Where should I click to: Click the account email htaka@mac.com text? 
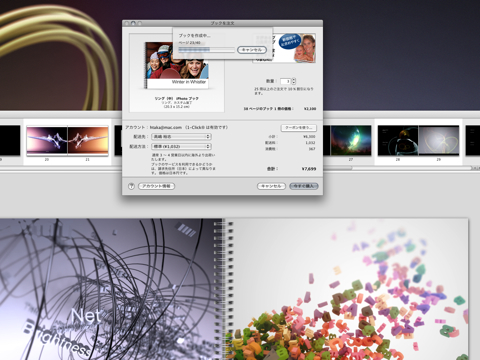[166, 127]
